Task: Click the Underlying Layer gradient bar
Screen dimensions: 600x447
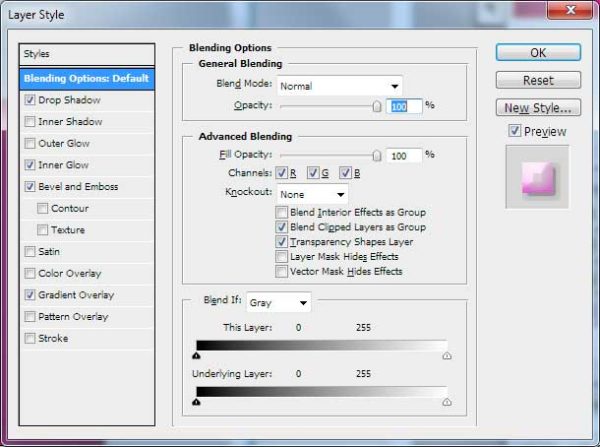Action: 322,392
